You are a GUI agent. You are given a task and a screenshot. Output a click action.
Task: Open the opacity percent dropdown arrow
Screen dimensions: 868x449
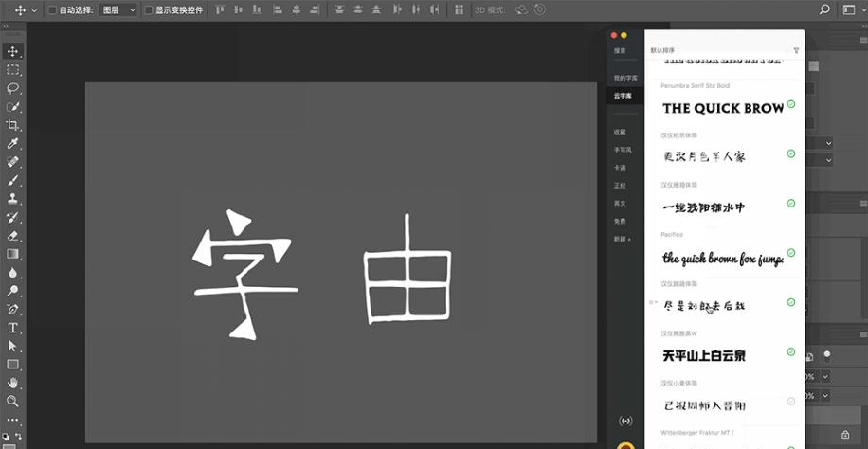pos(825,376)
